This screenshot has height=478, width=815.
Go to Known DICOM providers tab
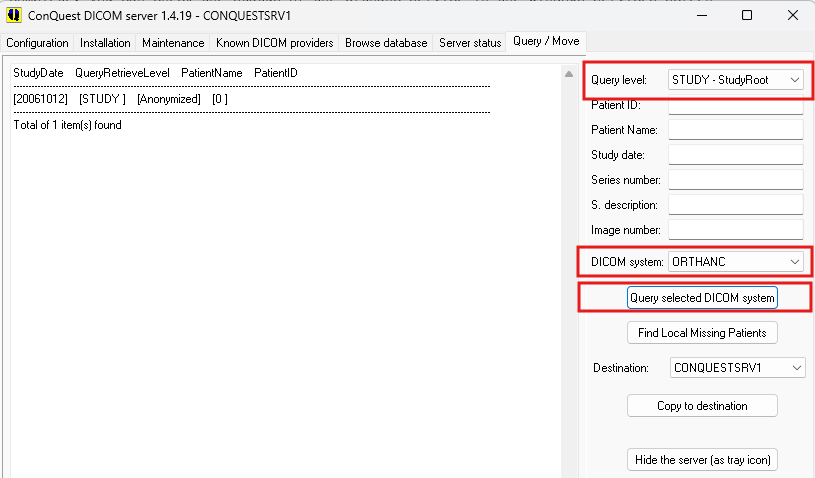(275, 43)
